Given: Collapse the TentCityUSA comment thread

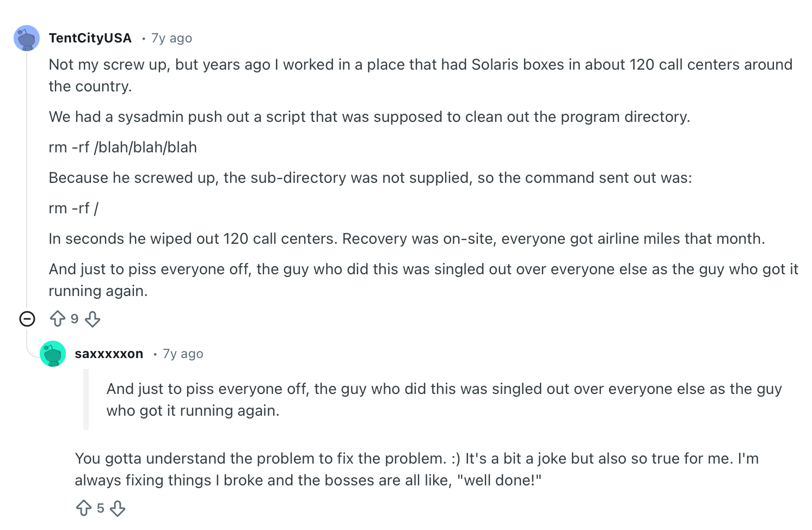Looking at the screenshot, I should pyautogui.click(x=27, y=319).
